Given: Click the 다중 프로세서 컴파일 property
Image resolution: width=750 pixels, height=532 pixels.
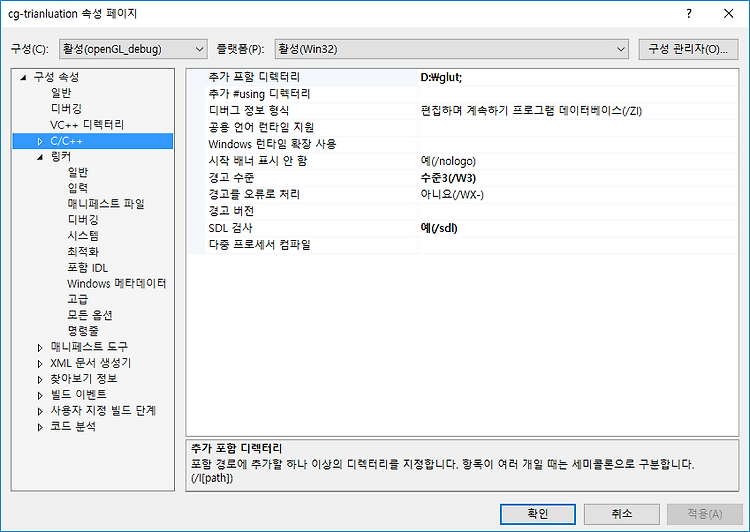Looking at the screenshot, I should pyautogui.click(x=259, y=245).
